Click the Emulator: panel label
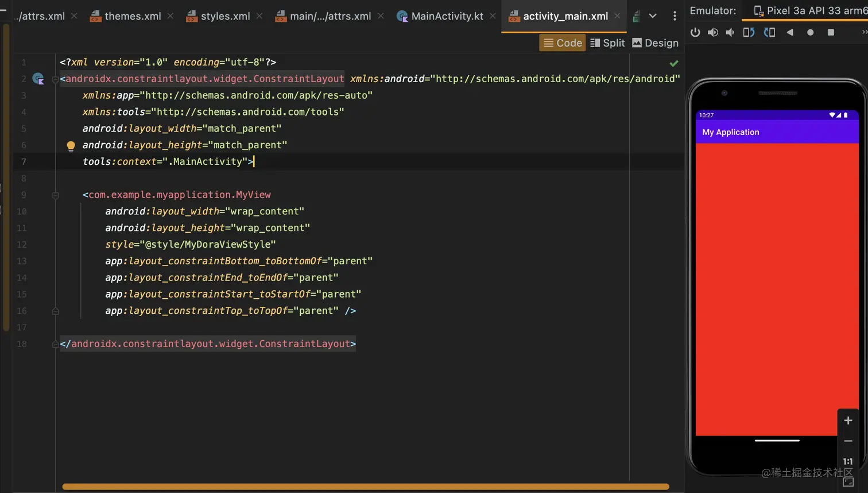 tap(712, 10)
